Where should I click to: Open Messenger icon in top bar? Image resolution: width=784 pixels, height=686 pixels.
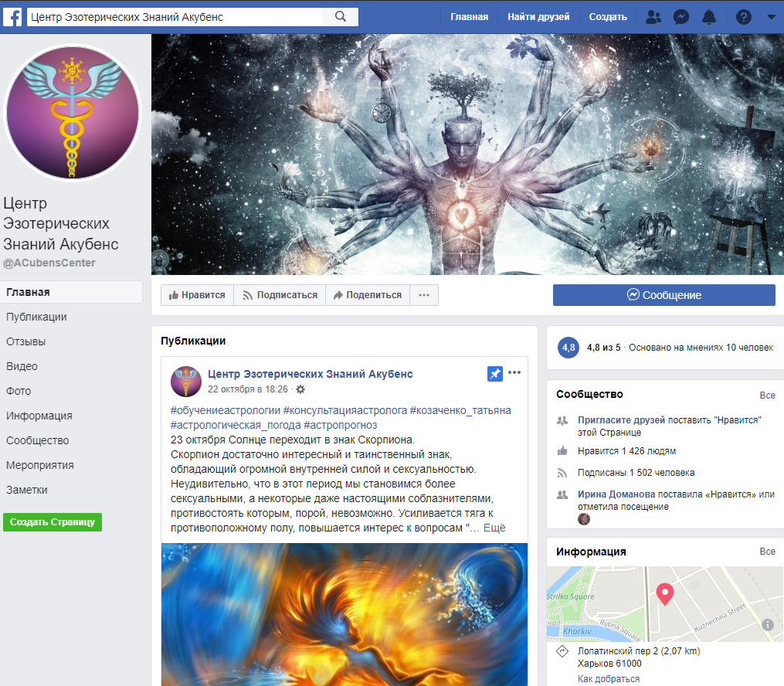[x=680, y=17]
